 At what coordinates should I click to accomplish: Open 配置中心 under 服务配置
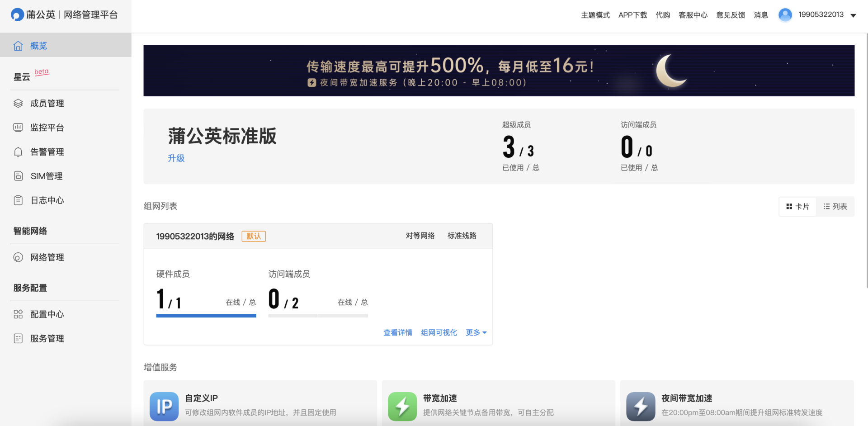tap(47, 314)
